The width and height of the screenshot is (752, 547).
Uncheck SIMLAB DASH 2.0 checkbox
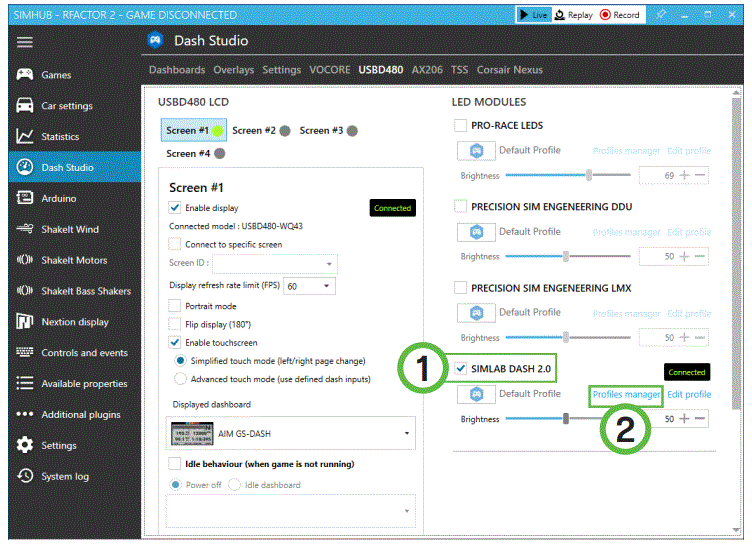point(460,368)
